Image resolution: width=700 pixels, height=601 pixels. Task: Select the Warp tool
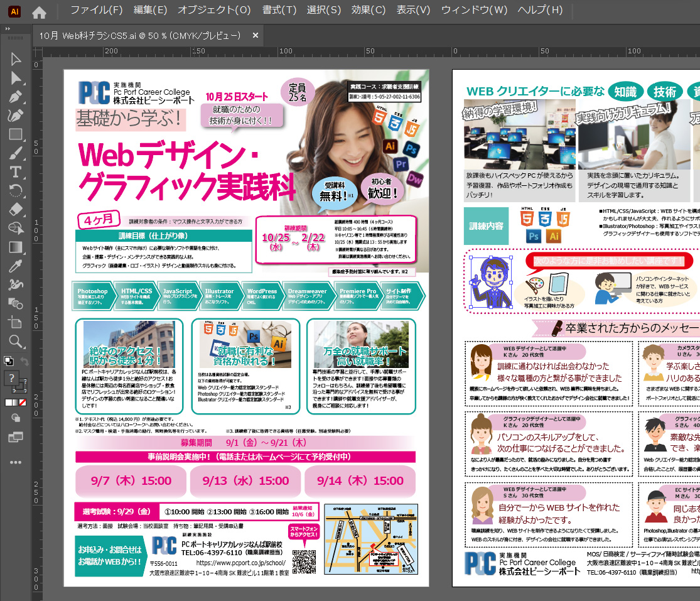tap(16, 284)
